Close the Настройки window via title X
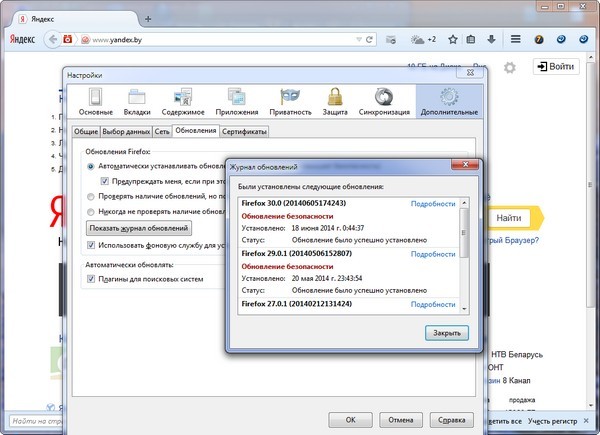The height and width of the screenshot is (435, 600). click(470, 72)
